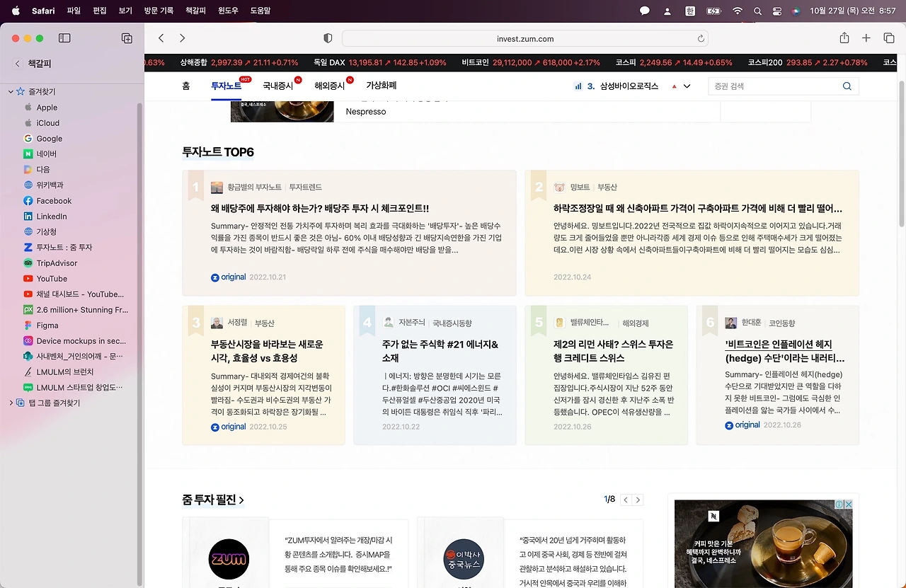Open 책갈피 menu in menu bar
Viewport: 906px width, 588px height.
195,11
